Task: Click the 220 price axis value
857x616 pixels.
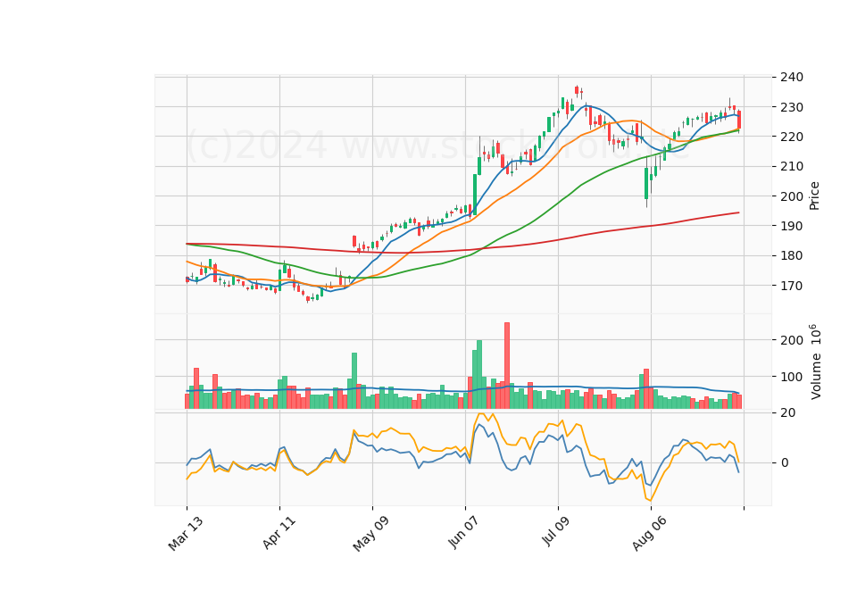Action: 792,137
